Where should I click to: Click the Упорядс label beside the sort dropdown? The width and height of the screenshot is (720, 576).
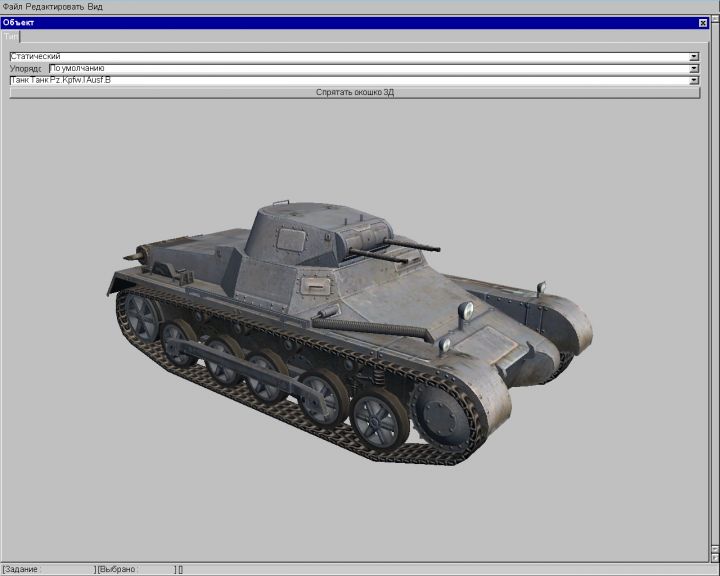pyautogui.click(x=27, y=69)
